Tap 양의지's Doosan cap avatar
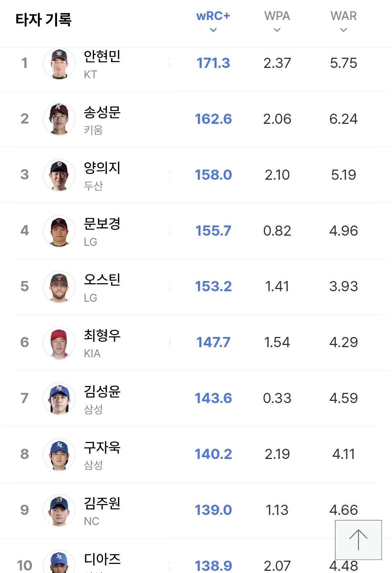392x573 pixels. [x=59, y=175]
